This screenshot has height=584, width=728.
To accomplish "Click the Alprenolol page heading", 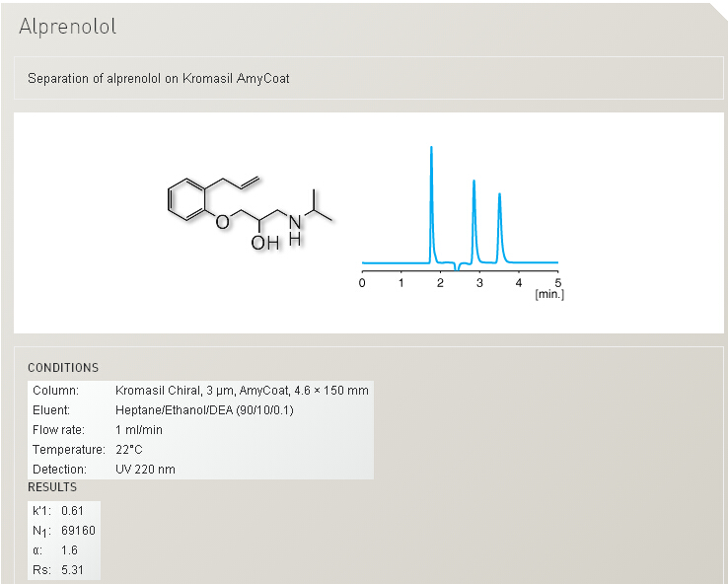I will point(67,27).
